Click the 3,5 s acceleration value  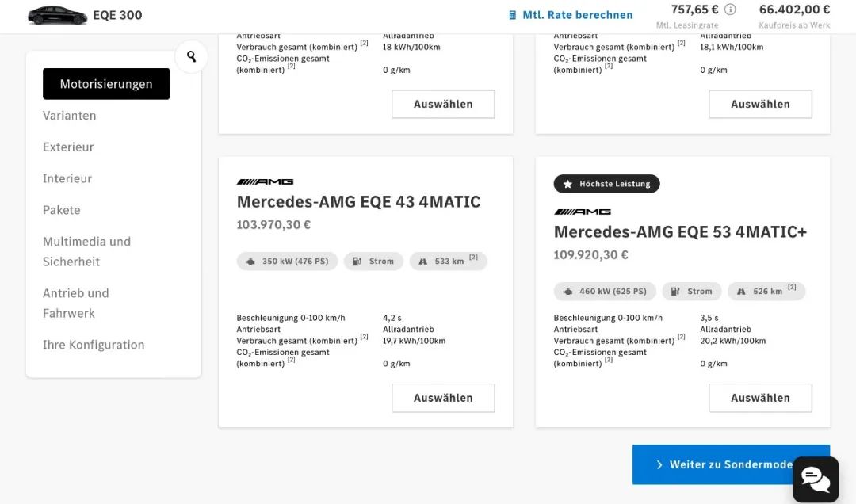point(709,318)
